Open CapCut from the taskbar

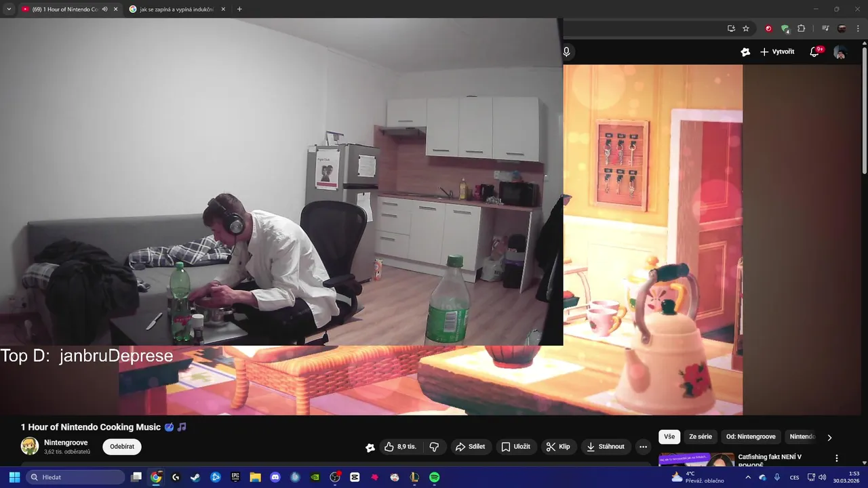pyautogui.click(x=355, y=477)
